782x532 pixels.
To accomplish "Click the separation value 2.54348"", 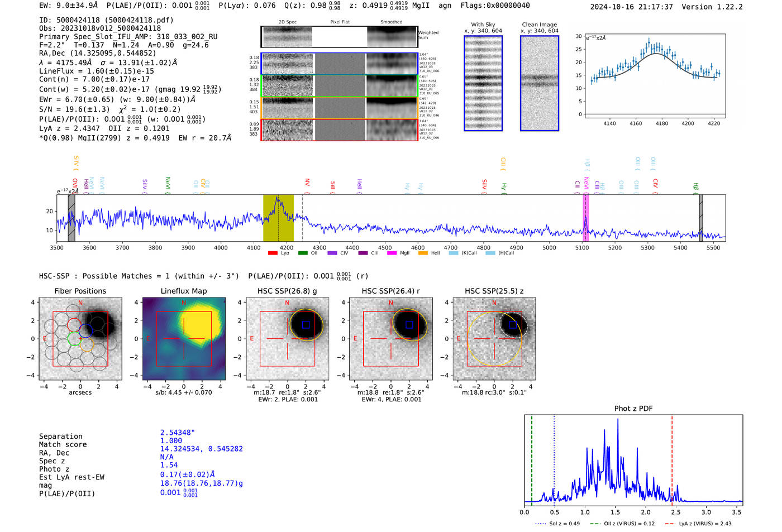I will coord(178,433).
